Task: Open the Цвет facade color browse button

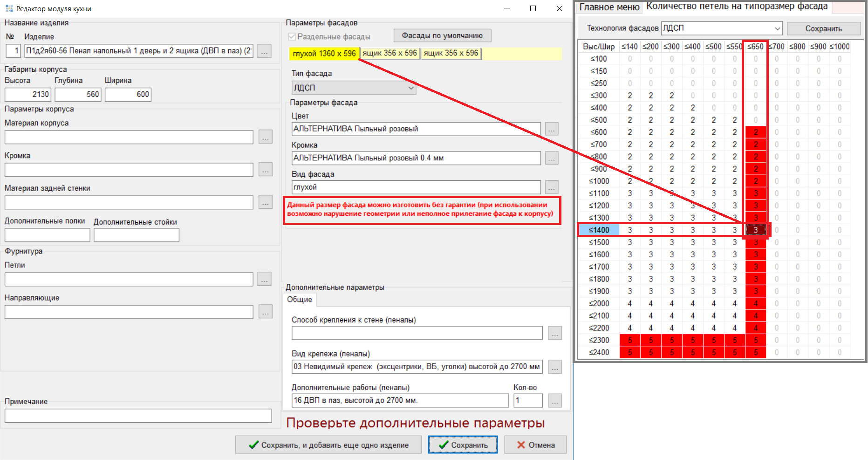Action: (x=552, y=129)
